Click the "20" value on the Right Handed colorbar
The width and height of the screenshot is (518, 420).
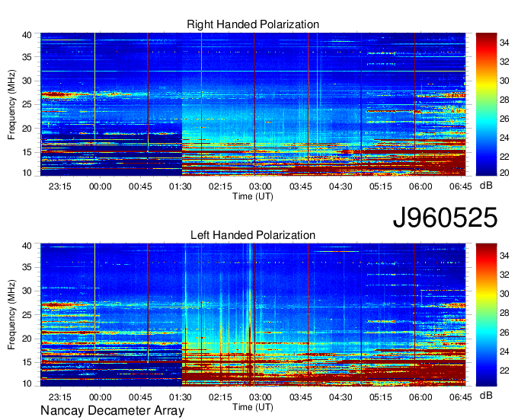tap(504, 173)
